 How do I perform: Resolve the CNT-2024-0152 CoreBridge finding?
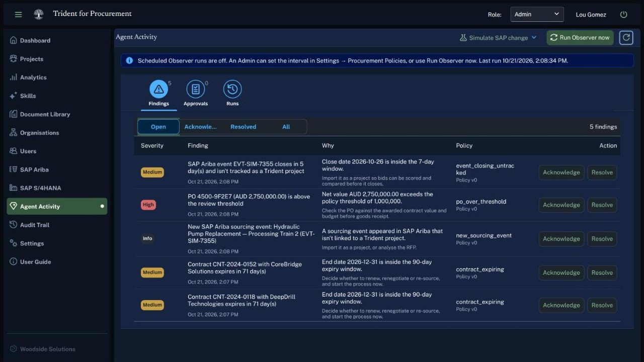click(602, 273)
